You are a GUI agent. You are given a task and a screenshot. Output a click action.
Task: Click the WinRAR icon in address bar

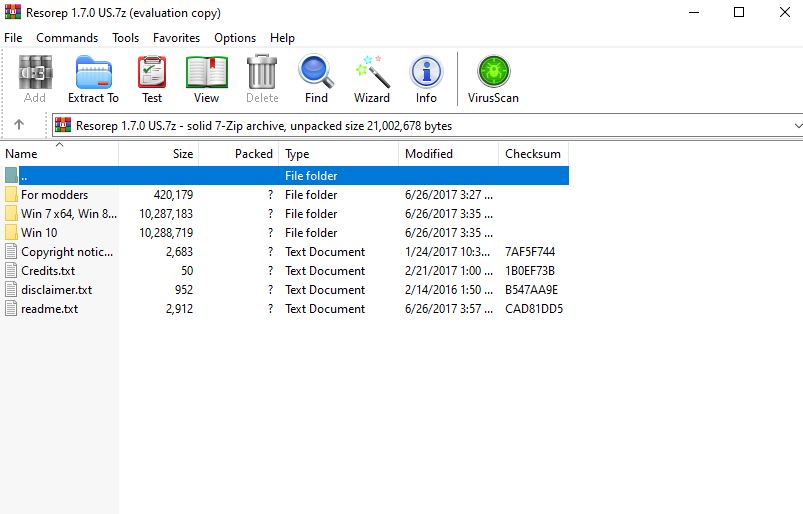pyautogui.click(x=63, y=125)
